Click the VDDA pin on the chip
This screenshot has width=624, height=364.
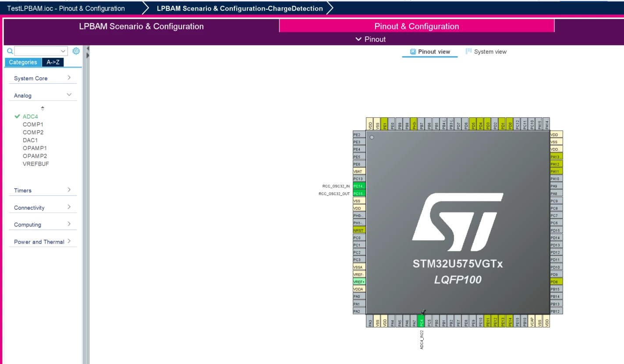point(359,289)
